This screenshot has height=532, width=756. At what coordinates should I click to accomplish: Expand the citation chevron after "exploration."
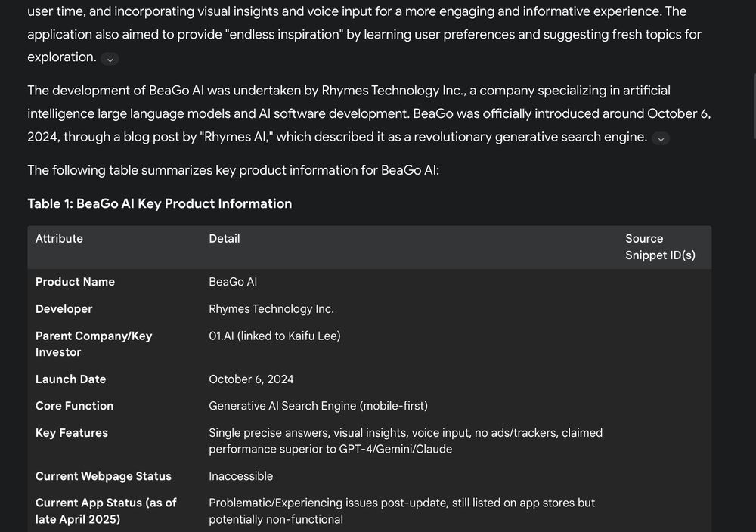[x=110, y=59]
